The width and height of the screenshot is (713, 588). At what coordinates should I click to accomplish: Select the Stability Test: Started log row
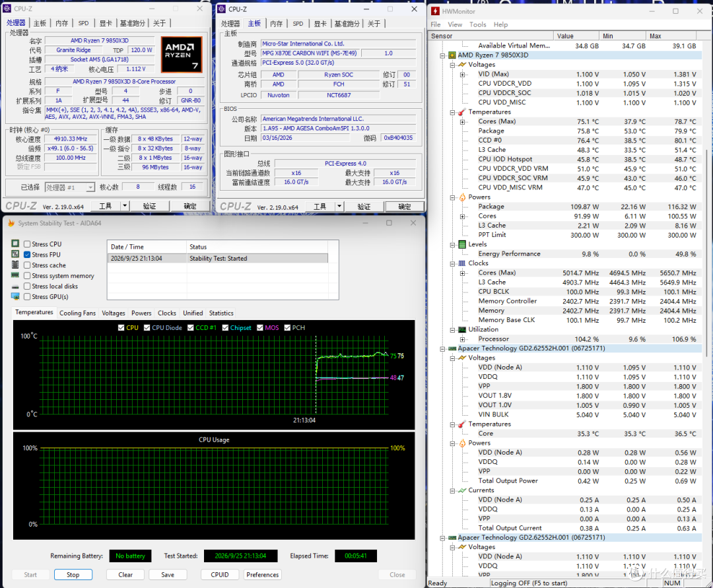coord(217,258)
